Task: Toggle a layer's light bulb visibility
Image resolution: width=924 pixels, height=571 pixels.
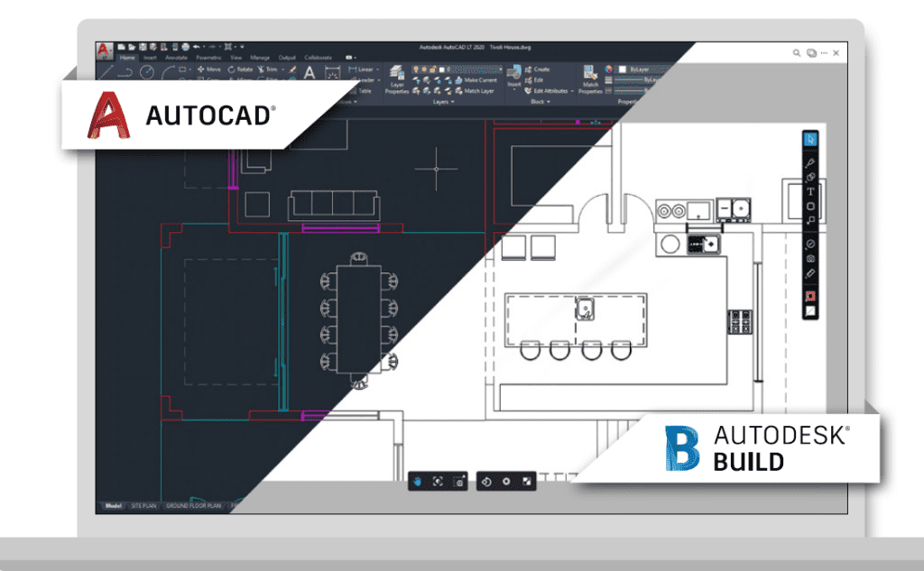Action: point(416,69)
